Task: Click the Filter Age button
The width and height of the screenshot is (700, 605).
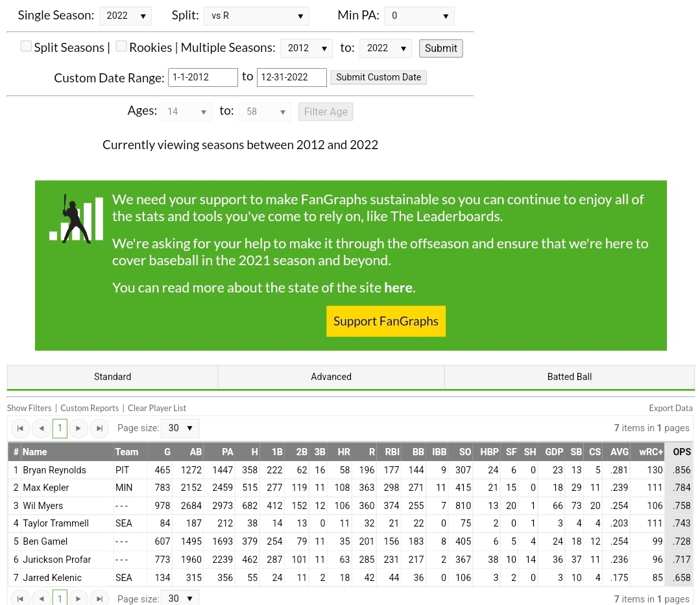Action: click(326, 112)
